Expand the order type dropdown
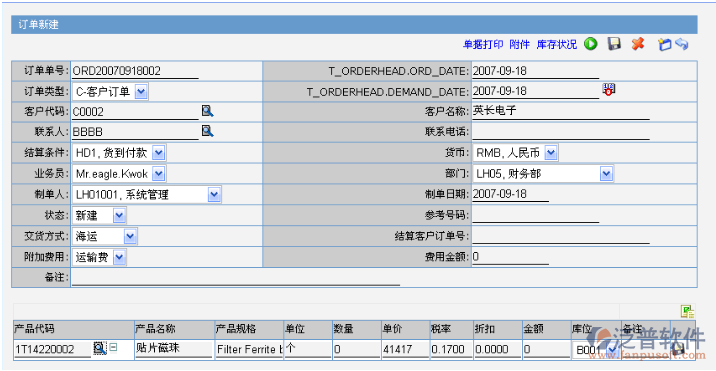 tap(141, 92)
